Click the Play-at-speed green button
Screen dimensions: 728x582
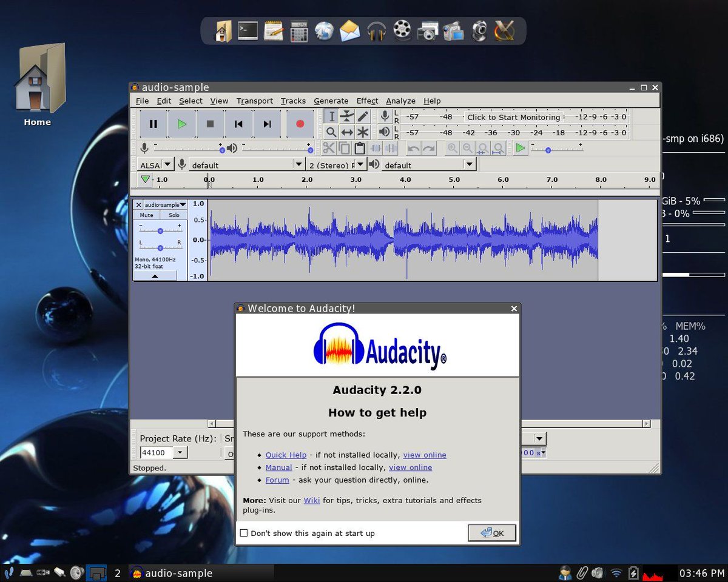coord(521,148)
